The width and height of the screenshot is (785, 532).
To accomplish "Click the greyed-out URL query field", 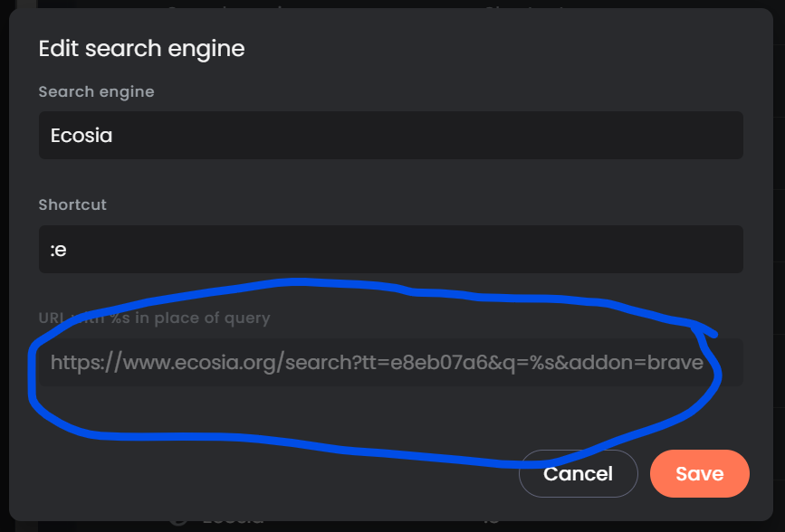I will (390, 363).
